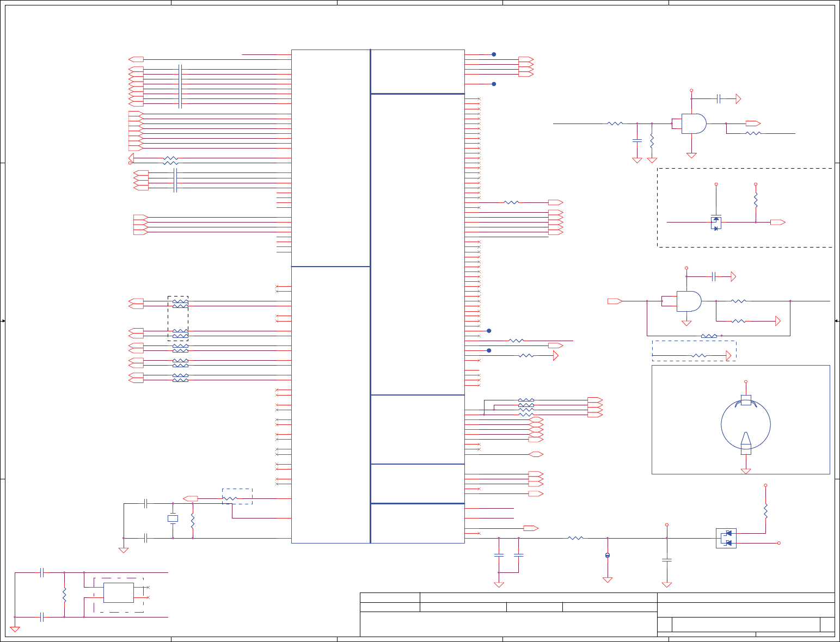Click the ground symbol in the bottom-left corner

pyautogui.click(x=15, y=629)
